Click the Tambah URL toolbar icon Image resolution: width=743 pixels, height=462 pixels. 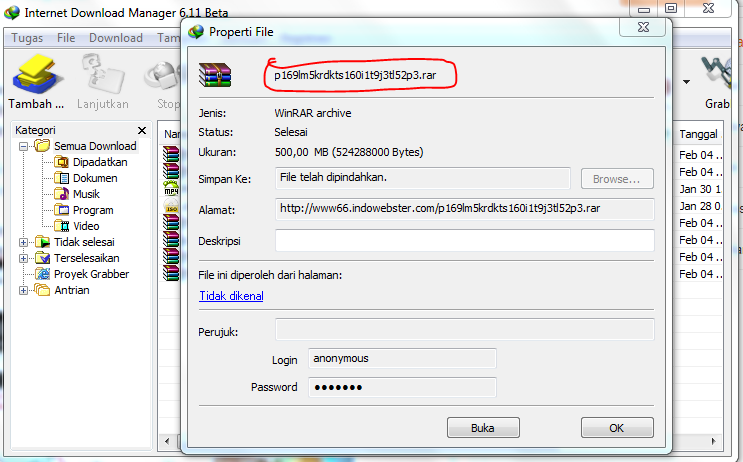(36, 74)
